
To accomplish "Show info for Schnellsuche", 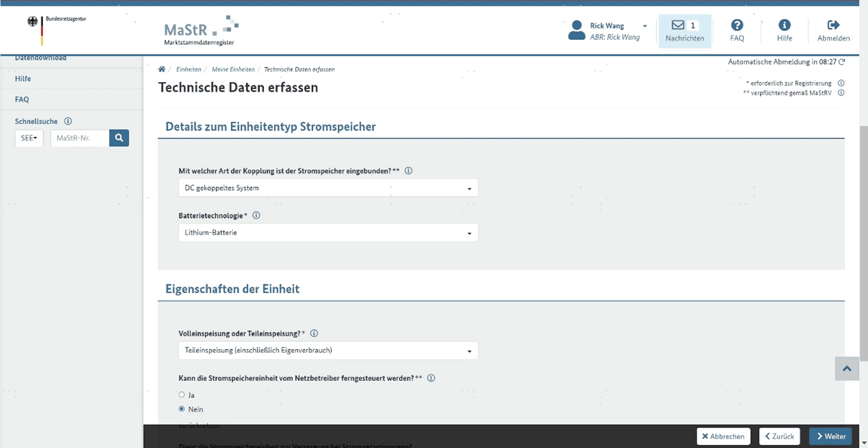I will pyautogui.click(x=68, y=121).
